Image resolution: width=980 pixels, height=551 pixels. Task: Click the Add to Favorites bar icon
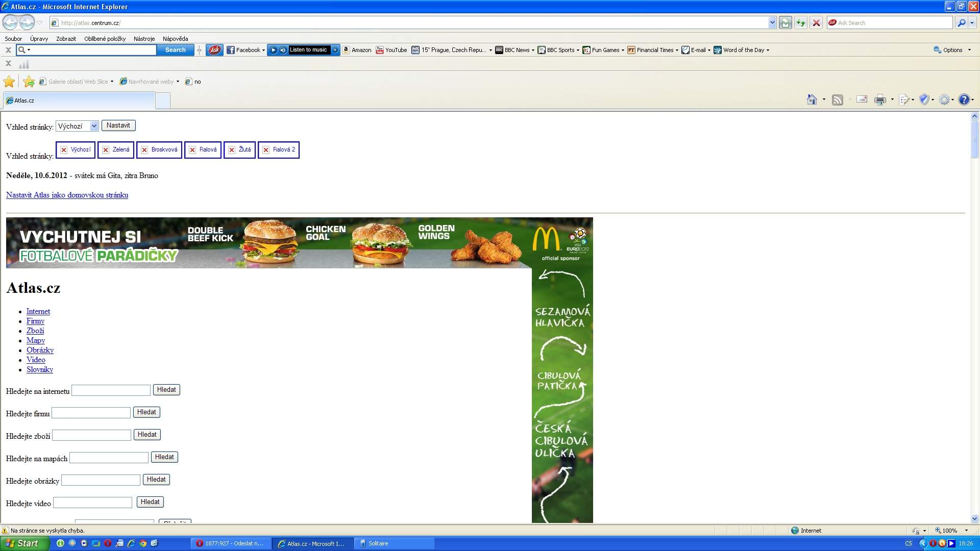(x=29, y=82)
